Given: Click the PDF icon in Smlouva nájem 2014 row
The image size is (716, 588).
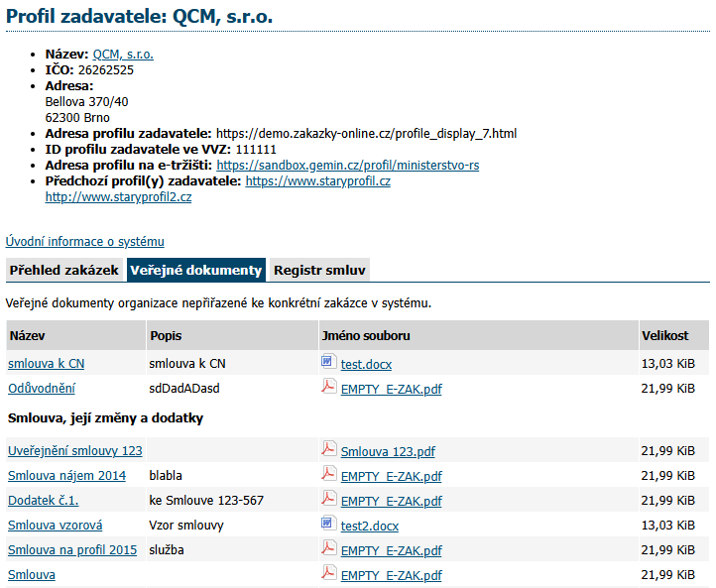Looking at the screenshot, I should [x=328, y=475].
